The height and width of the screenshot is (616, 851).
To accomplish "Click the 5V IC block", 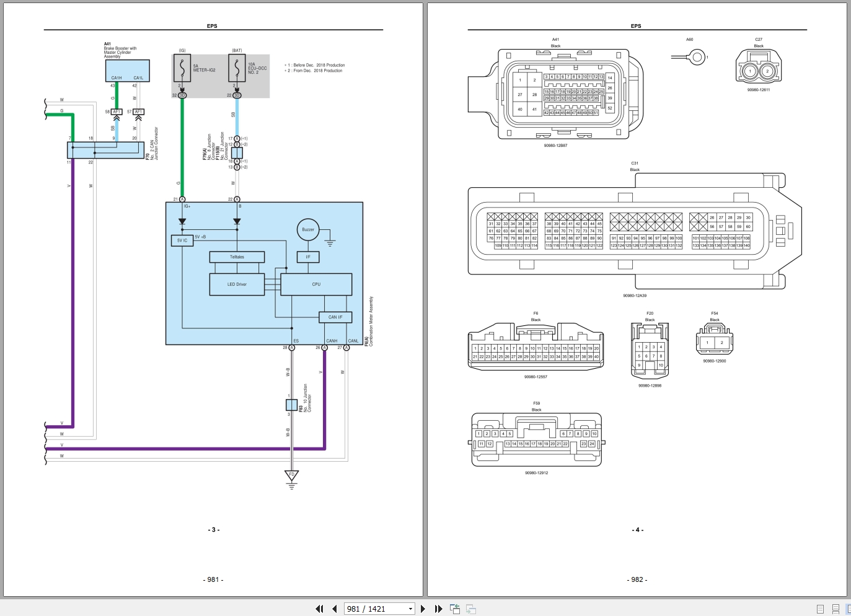I will [182, 240].
